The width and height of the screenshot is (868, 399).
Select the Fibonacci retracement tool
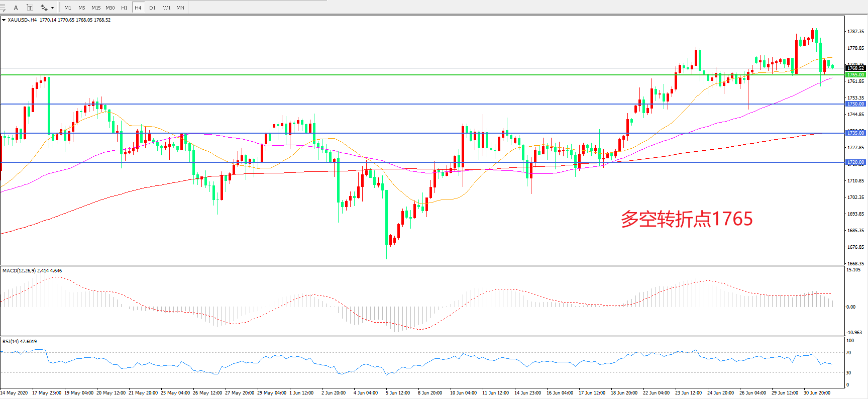(x=3, y=8)
